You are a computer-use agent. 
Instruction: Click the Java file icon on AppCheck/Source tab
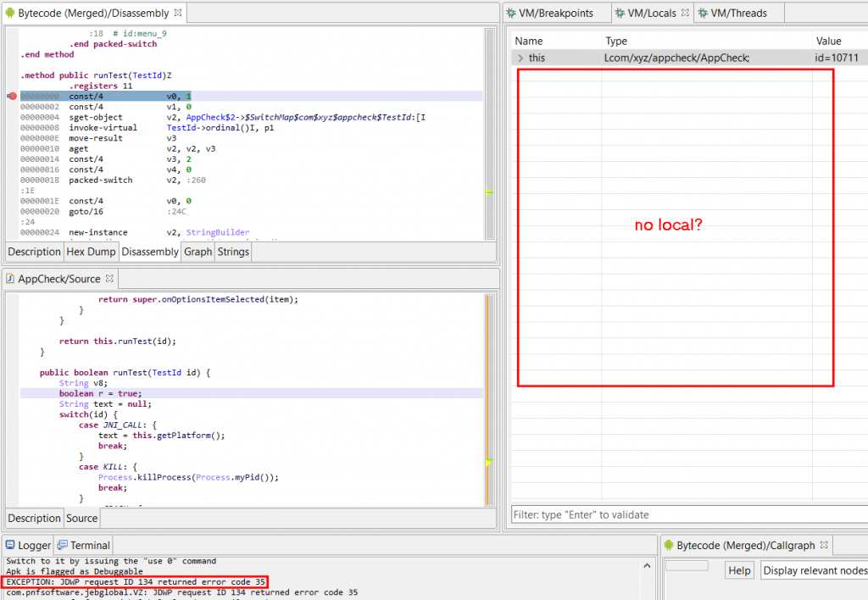[10, 279]
